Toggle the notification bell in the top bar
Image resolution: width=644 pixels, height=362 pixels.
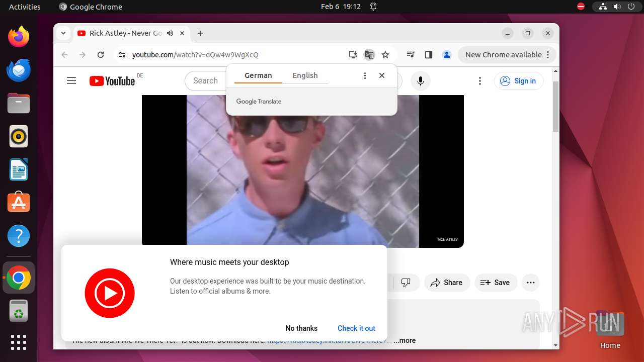[373, 7]
